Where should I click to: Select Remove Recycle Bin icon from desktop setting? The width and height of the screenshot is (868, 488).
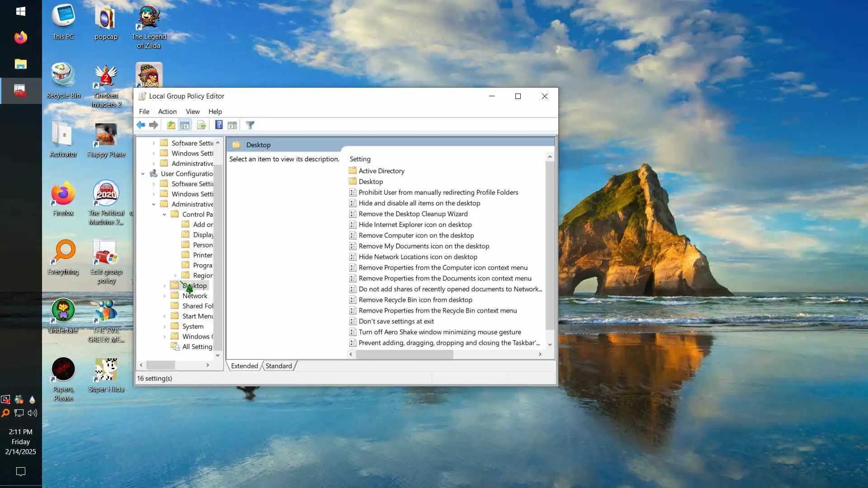(x=415, y=300)
